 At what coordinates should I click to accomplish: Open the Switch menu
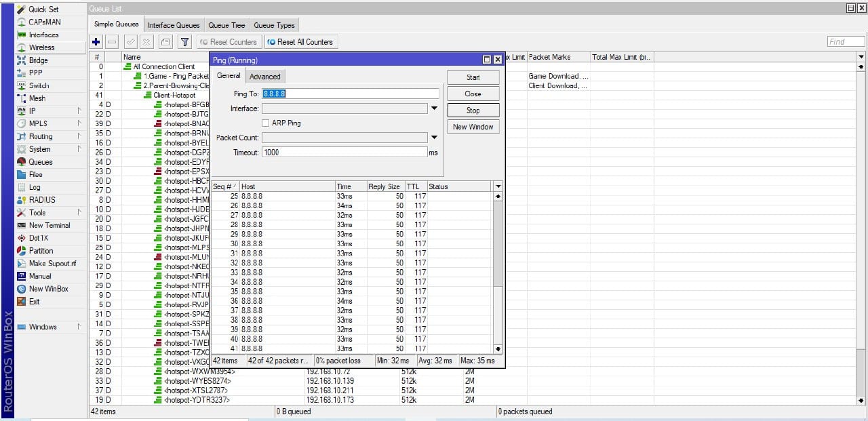[39, 85]
